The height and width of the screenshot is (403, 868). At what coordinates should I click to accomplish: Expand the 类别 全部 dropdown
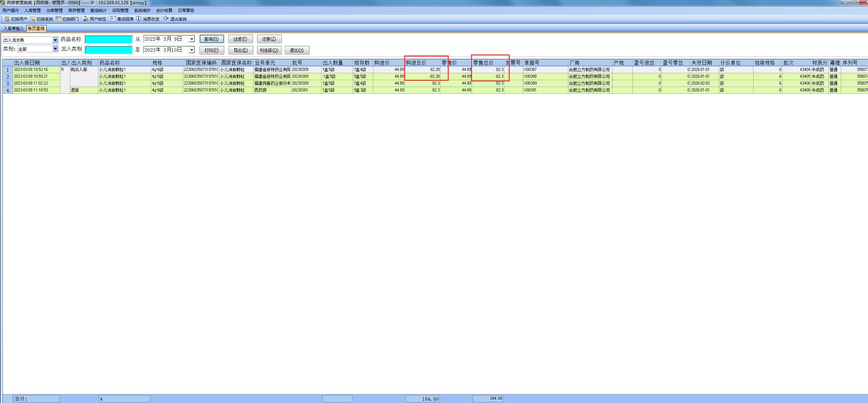click(55, 49)
